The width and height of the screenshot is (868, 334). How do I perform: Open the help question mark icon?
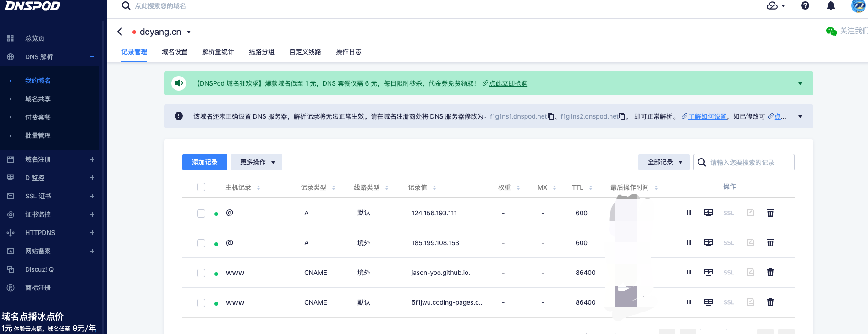tap(805, 5)
